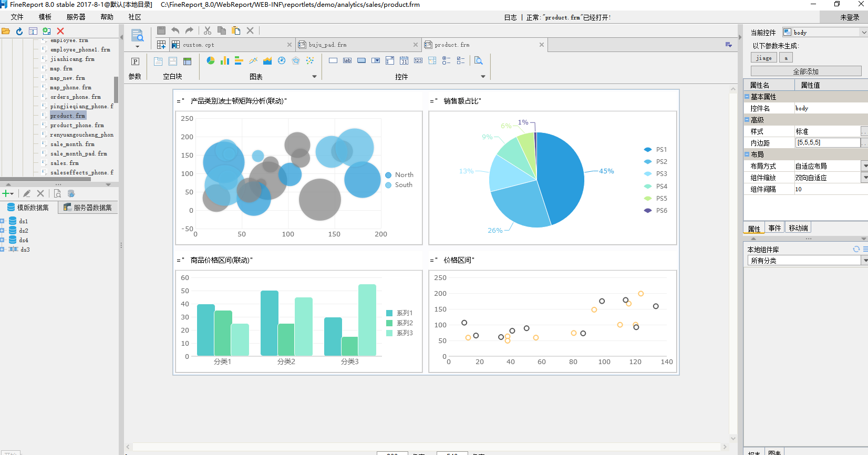
Task: Open the 布局方式 dropdown
Action: (865, 166)
